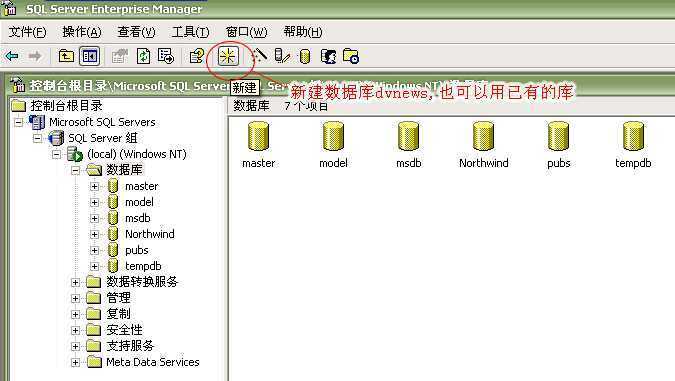Toggle the Show/Hide console tree icon
Screen dimensions: 675x381
click(x=90, y=56)
